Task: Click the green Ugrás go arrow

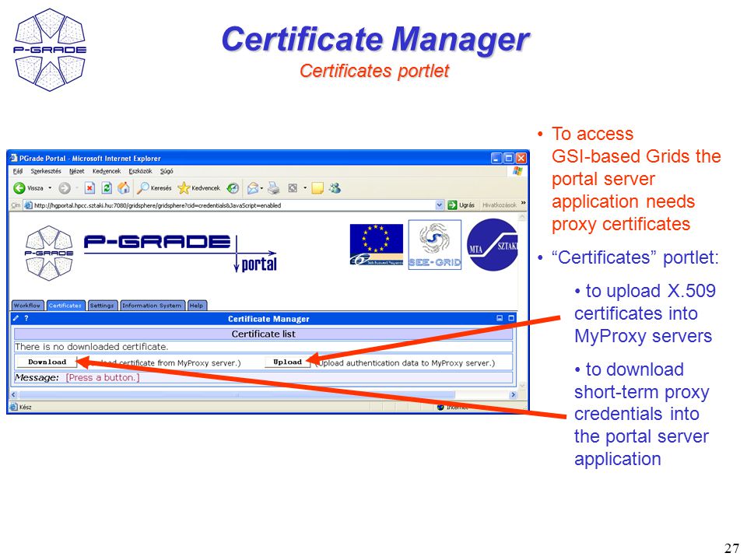Action: pos(452,205)
